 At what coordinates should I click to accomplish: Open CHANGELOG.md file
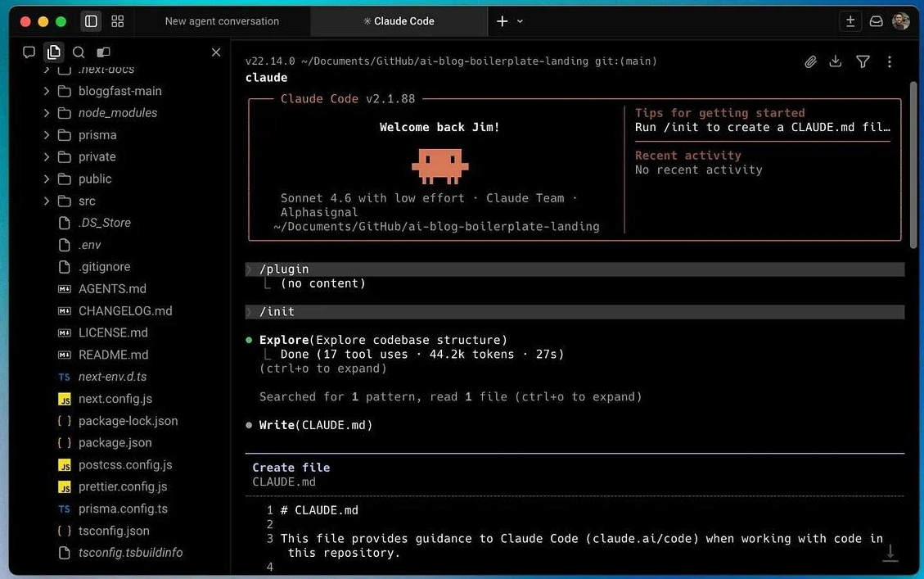[x=125, y=310]
